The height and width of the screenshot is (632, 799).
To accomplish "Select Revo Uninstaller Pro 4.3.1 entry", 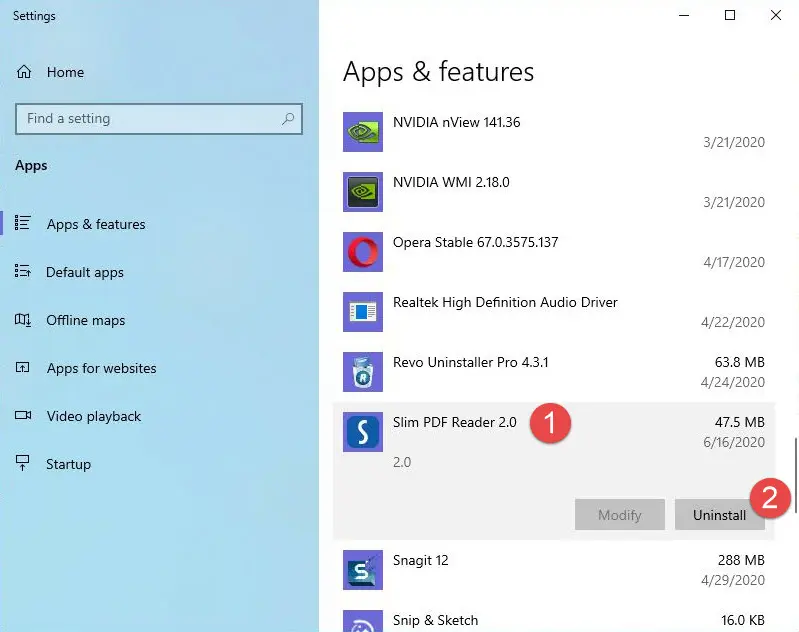I will [x=554, y=372].
